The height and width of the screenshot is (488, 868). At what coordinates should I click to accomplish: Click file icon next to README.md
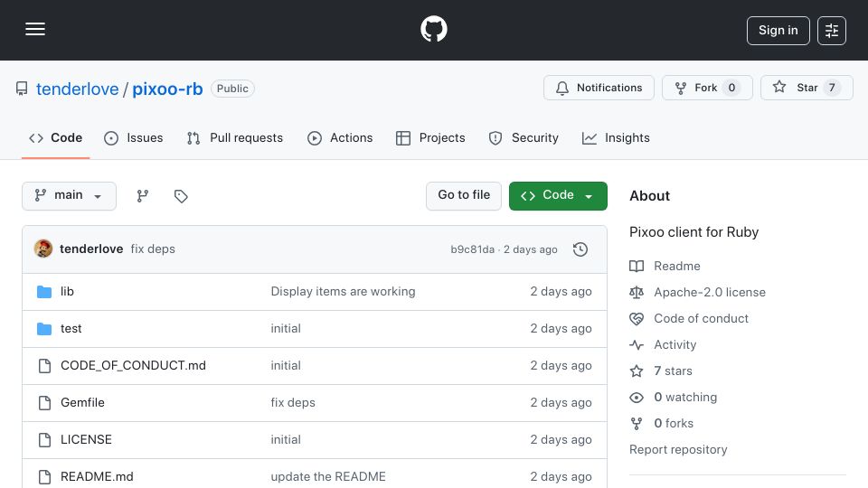point(44,477)
